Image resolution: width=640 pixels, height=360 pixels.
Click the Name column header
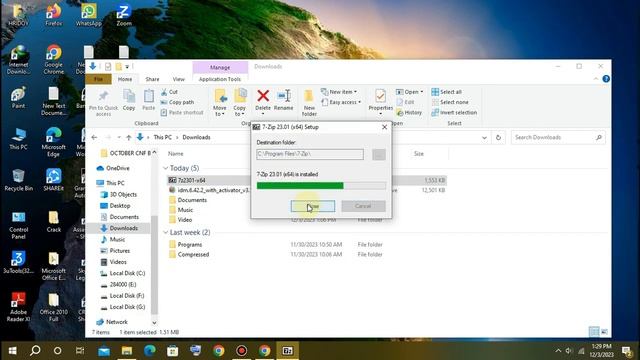[176, 154]
